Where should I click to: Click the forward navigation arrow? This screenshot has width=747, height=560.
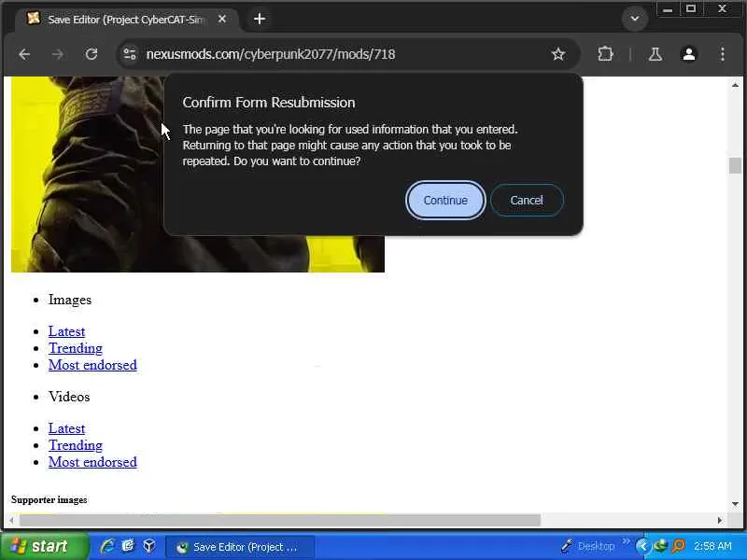click(x=58, y=54)
